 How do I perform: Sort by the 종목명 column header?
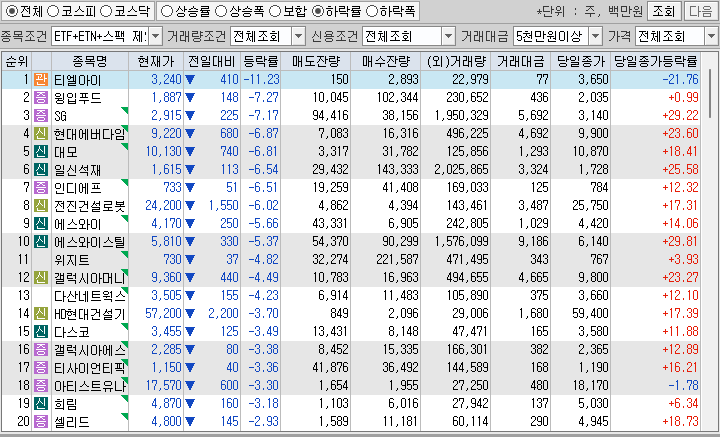point(90,61)
